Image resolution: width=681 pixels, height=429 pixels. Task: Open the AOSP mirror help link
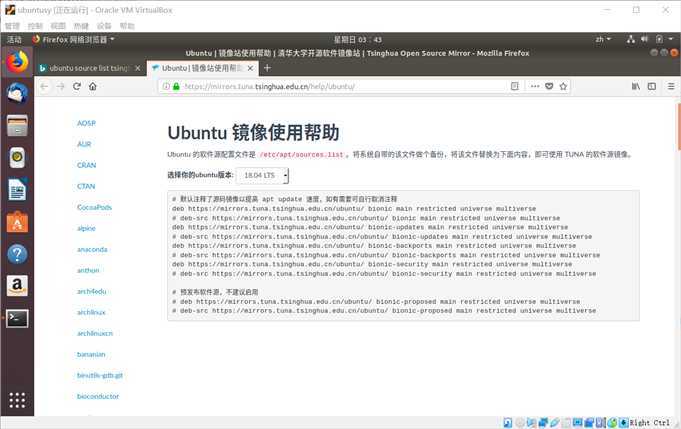click(86, 123)
